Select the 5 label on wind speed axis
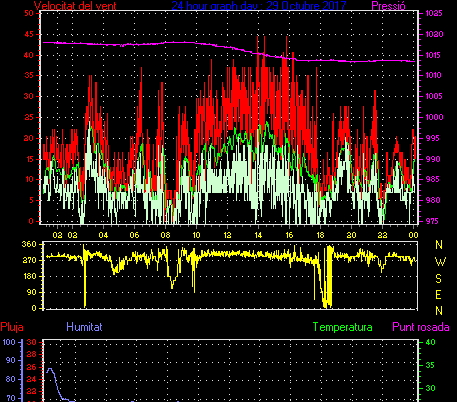Image resolution: width=457 pixels, height=402 pixels. (x=31, y=200)
